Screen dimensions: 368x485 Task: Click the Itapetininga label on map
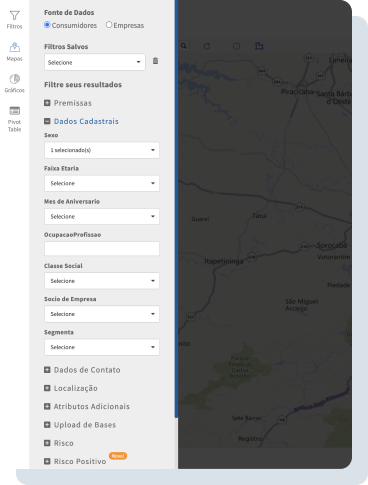(224, 261)
